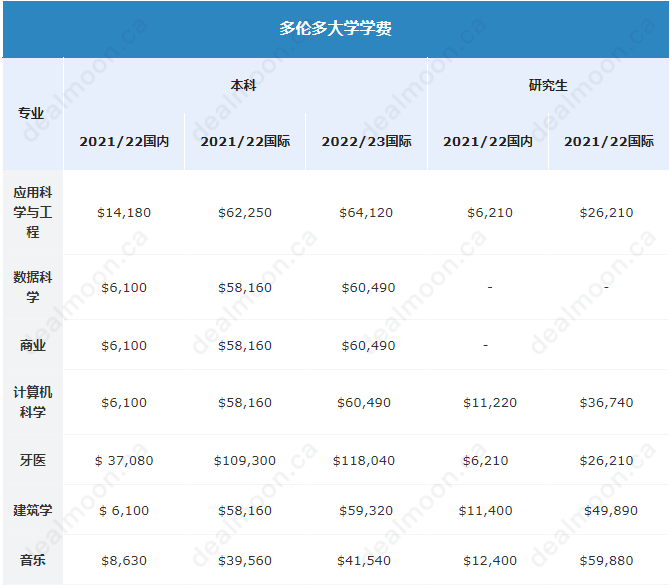Click the $36,740 tuition cell
Image resolution: width=670 pixels, height=588 pixels.
[x=606, y=403]
